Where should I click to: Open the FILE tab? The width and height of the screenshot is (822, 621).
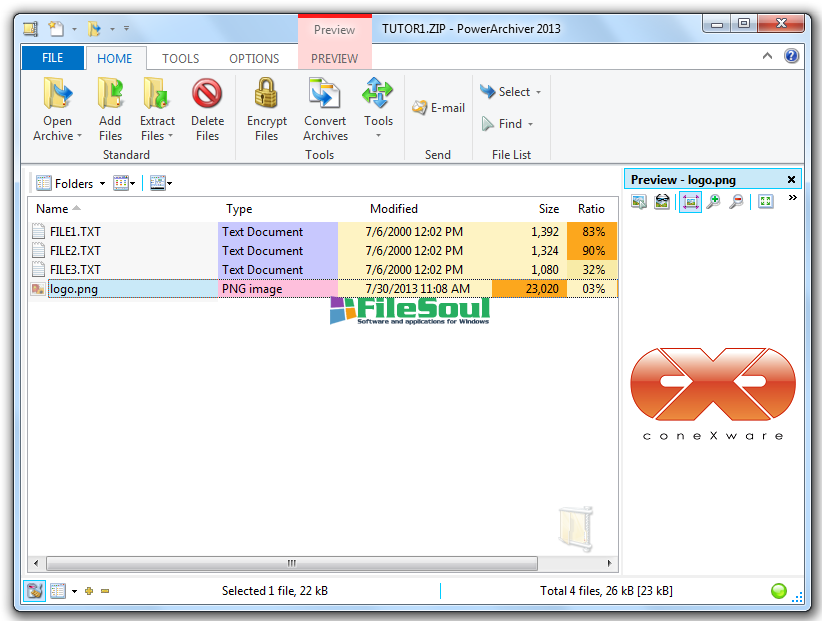point(52,58)
